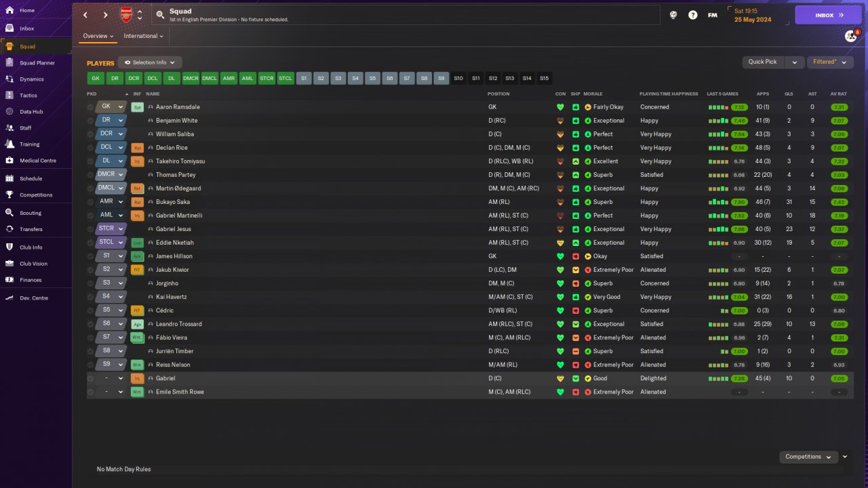Image resolution: width=868 pixels, height=488 pixels.
Task: Open AMR position dropdown for Bukayo Saka
Action: 111,202
